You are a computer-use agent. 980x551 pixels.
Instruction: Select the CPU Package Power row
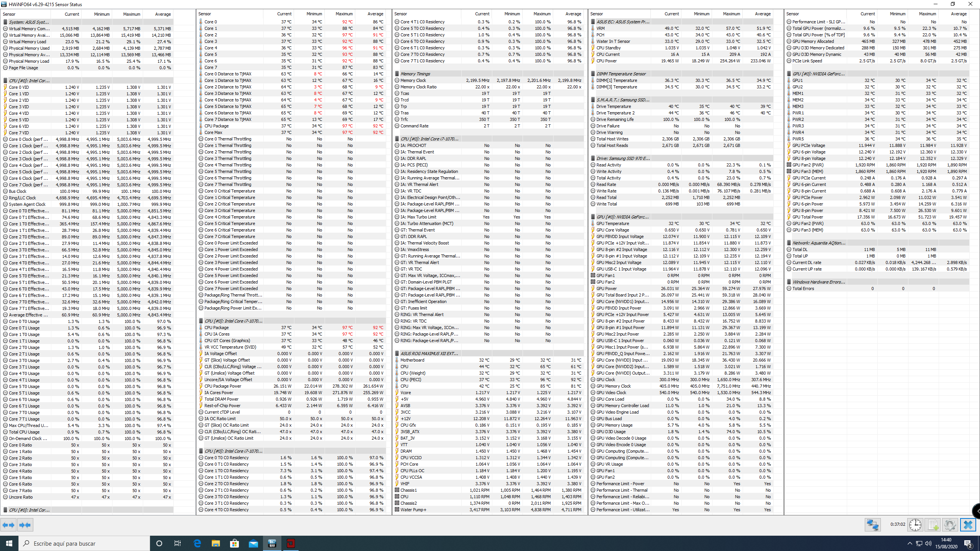click(222, 386)
